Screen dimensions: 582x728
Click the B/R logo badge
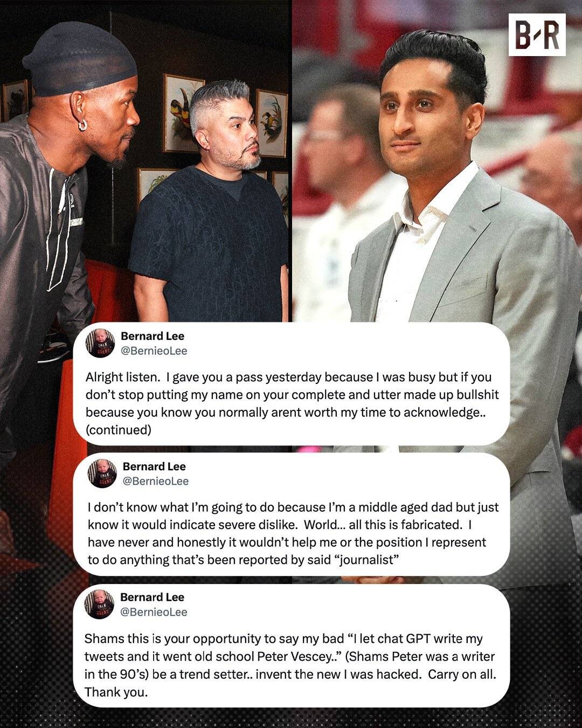point(537,35)
